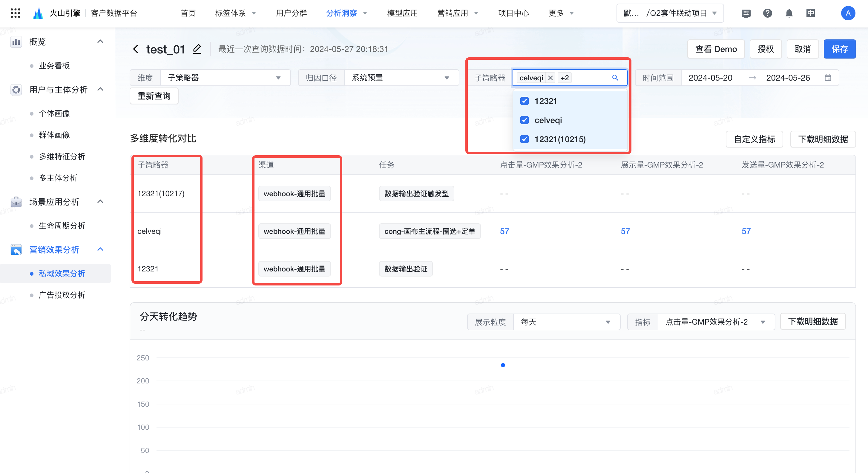
Task: Open the 标签体系 nav menu
Action: tap(236, 13)
